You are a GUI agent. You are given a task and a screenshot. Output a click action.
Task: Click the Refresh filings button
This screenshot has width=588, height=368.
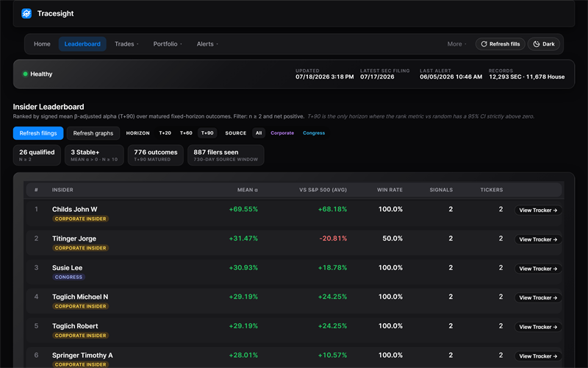click(x=38, y=133)
